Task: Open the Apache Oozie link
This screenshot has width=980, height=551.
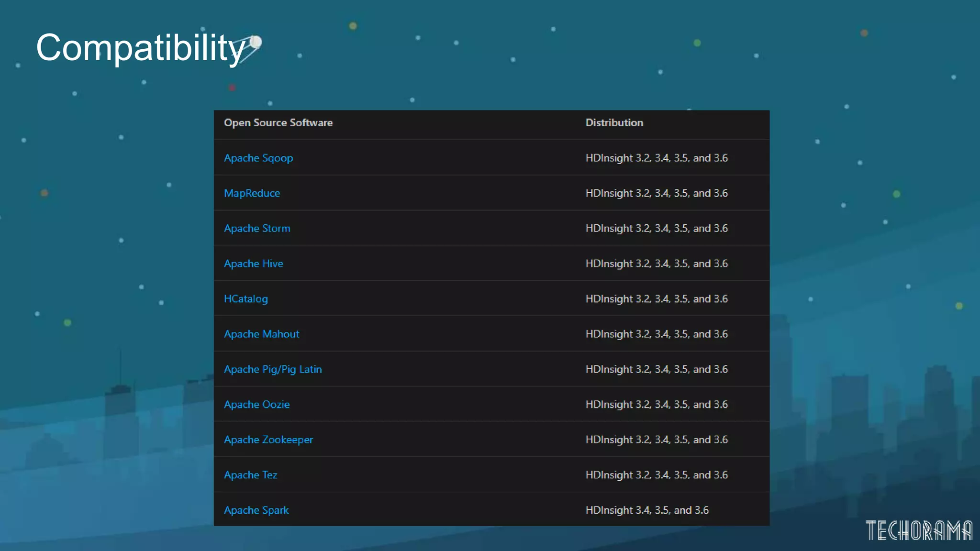Action: point(256,405)
